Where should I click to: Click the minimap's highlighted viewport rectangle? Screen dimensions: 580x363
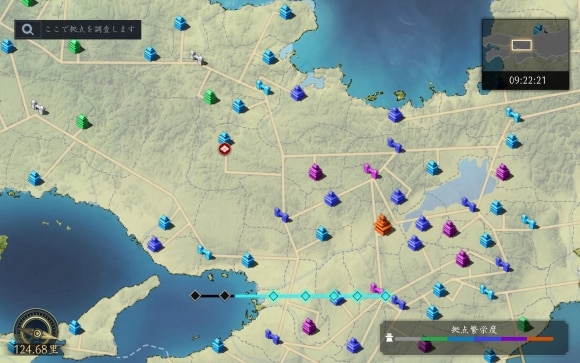tap(522, 45)
